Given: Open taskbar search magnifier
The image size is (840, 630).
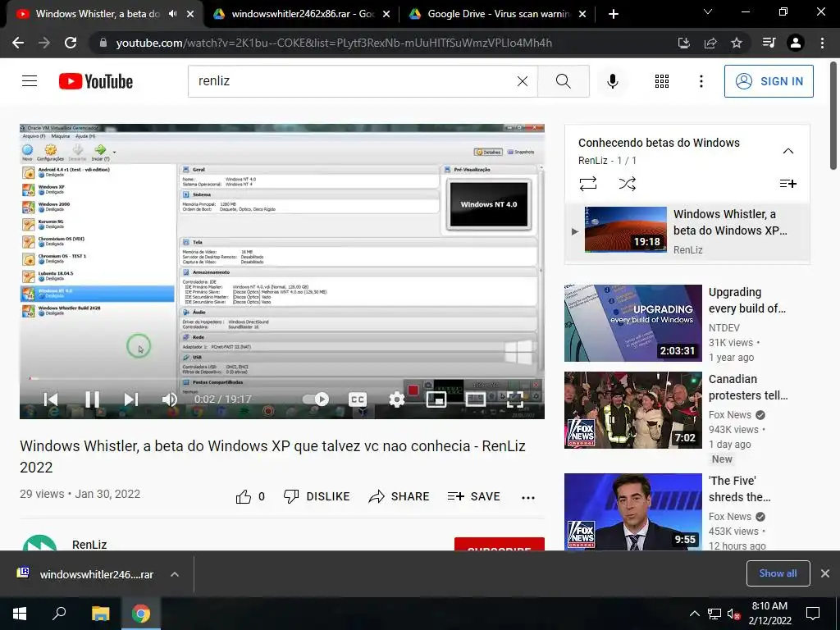Looking at the screenshot, I should [59, 614].
